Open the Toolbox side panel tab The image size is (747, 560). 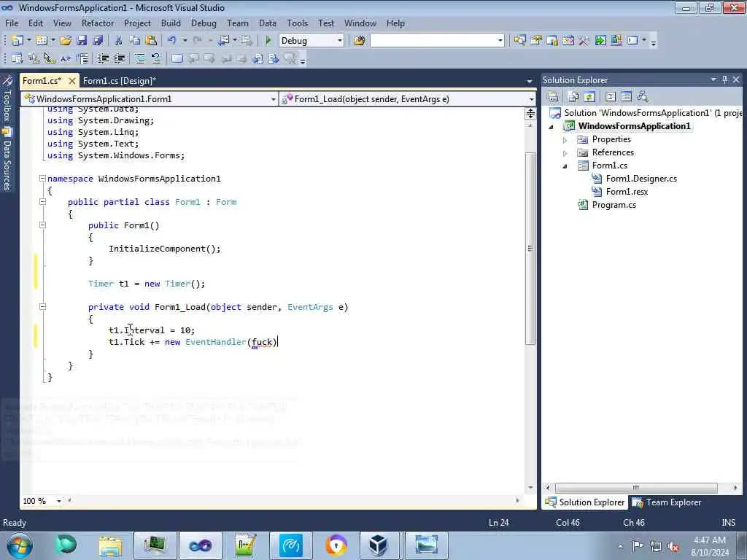click(7, 99)
